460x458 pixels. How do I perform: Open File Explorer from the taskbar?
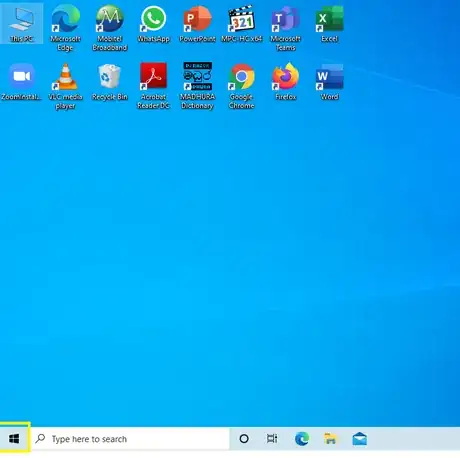point(330,439)
